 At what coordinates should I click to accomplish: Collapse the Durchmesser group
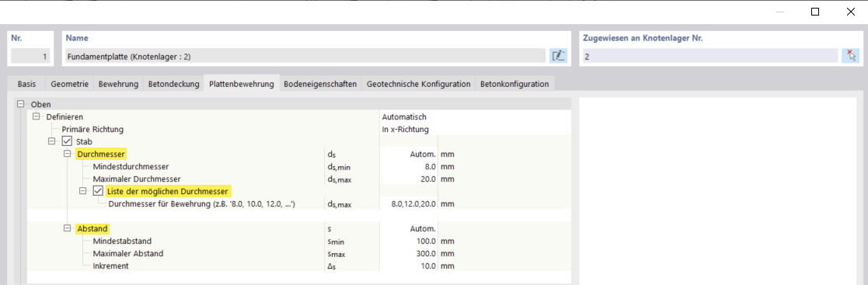pos(68,154)
